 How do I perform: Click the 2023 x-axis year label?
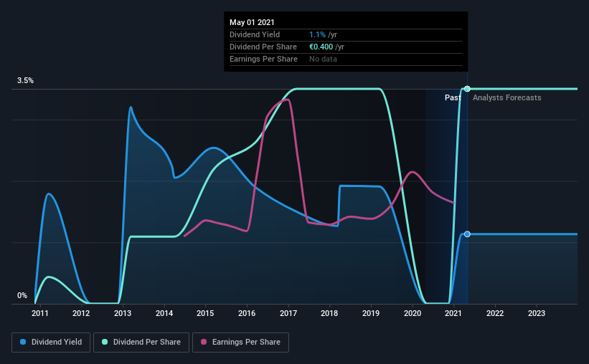click(x=537, y=313)
